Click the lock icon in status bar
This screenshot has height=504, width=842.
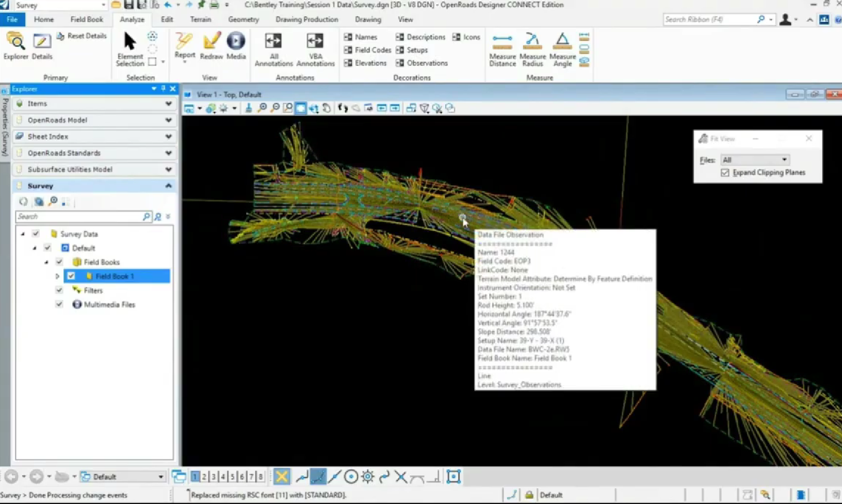tap(529, 495)
